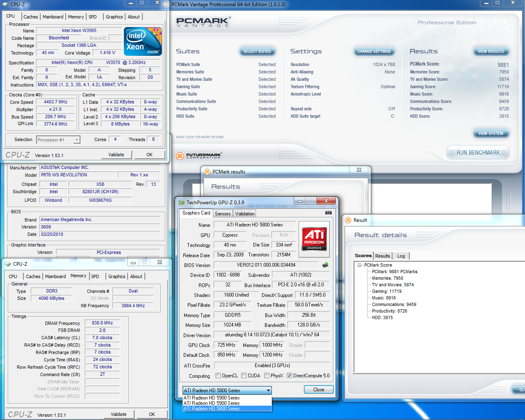Click the Driver Version field in GPU-Z
The width and height of the screenshot is (525, 420).
point(272,335)
